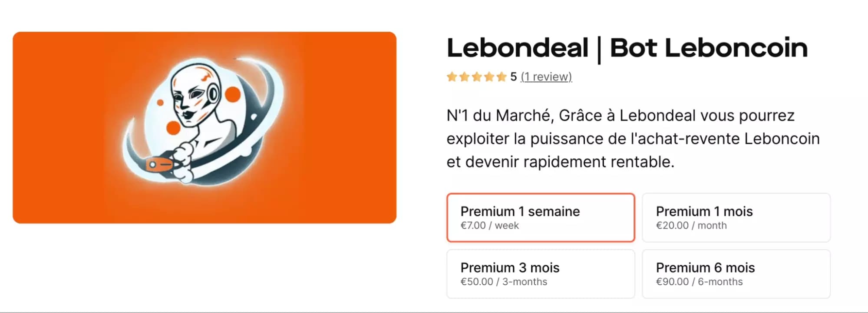Select the Premium 3 mois plan
868x313 pixels.
click(540, 274)
